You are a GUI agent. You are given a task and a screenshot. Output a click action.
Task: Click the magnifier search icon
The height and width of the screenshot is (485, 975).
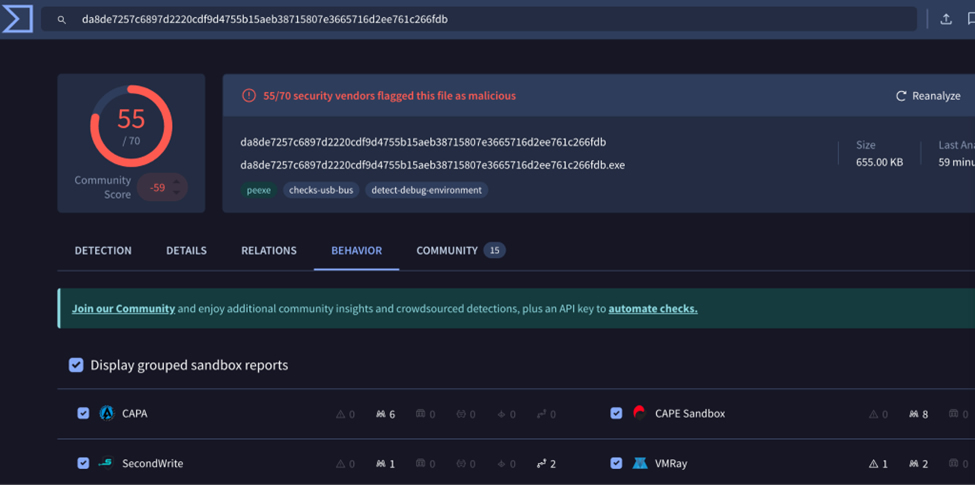pyautogui.click(x=62, y=20)
